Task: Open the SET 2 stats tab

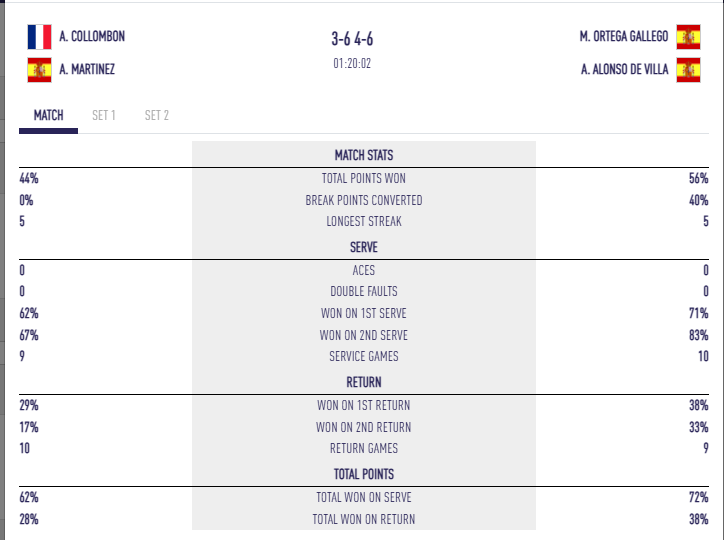Action: [157, 116]
